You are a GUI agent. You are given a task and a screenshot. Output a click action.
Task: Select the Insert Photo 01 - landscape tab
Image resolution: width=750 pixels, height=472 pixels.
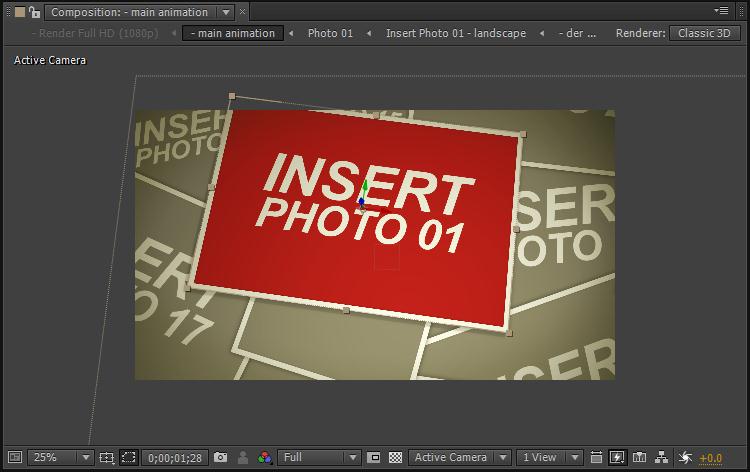pos(455,33)
